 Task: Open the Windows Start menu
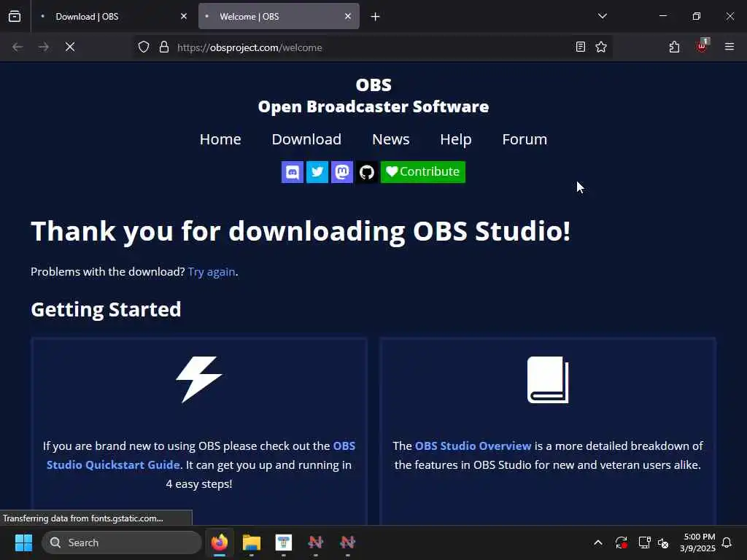tap(23, 542)
